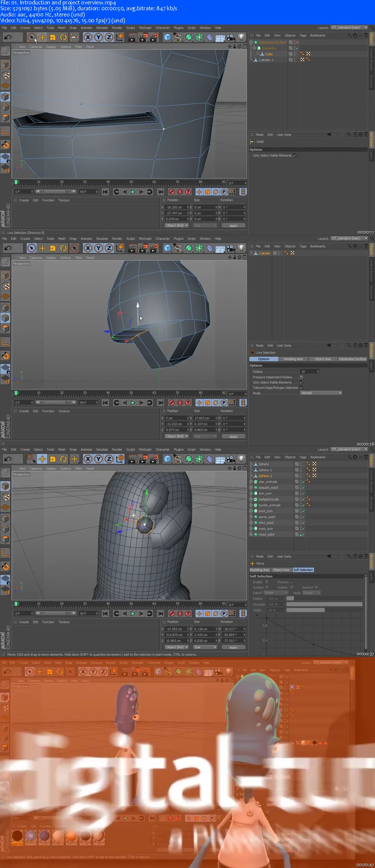Open Live Selection Mode dropdown showing Normal
This screenshot has width=375, height=868.
coord(321,393)
